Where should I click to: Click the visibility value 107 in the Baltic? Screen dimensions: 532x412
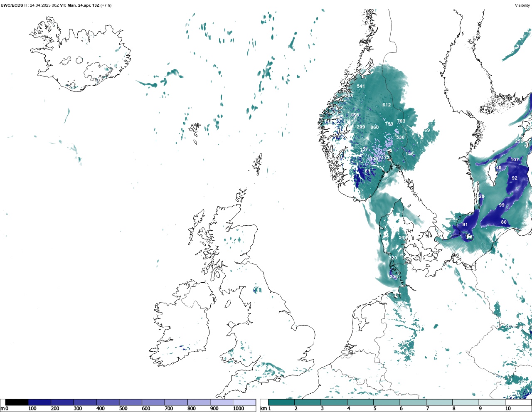point(515,160)
